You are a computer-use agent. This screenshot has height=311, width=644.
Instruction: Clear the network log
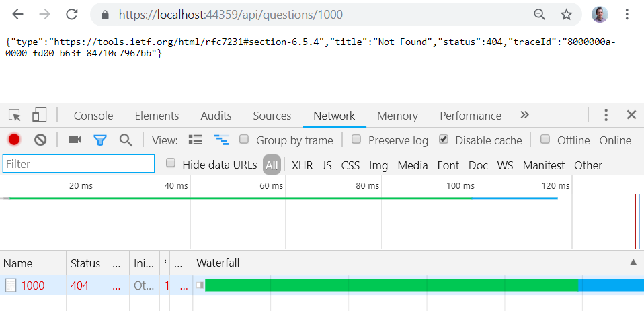[x=40, y=140]
